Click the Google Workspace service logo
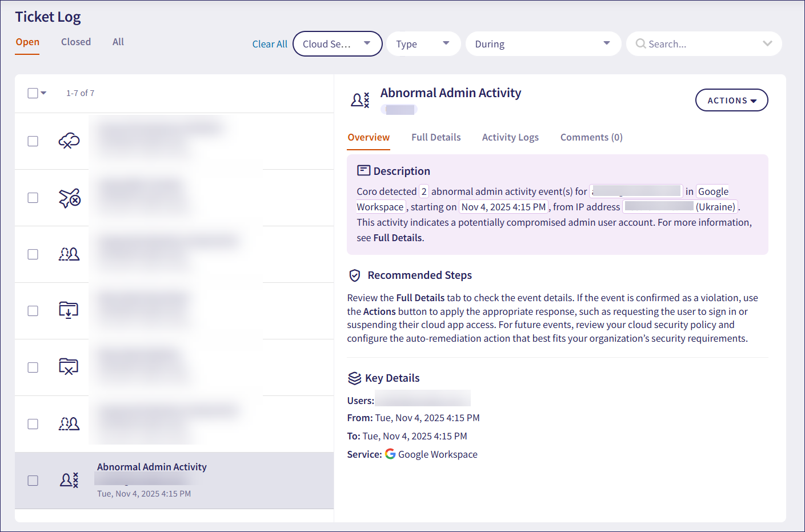Image resolution: width=805 pixels, height=532 pixels. point(390,454)
